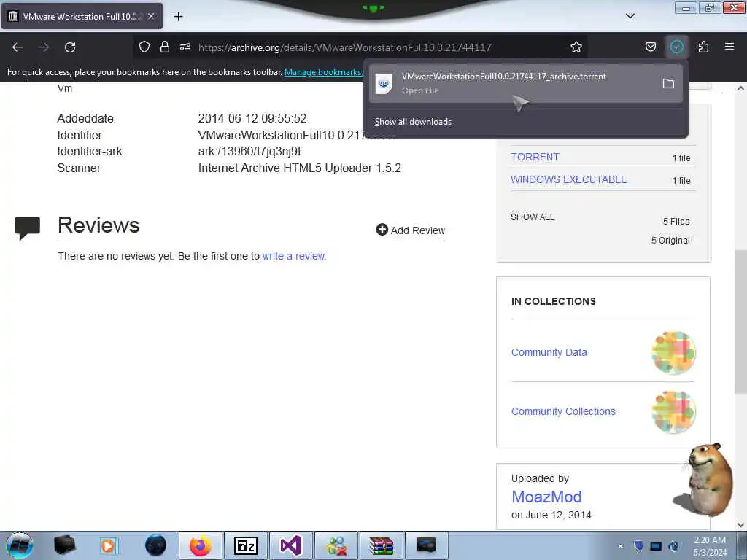The image size is (747, 560).
Task: Open the Windows Start orb
Action: [20, 545]
